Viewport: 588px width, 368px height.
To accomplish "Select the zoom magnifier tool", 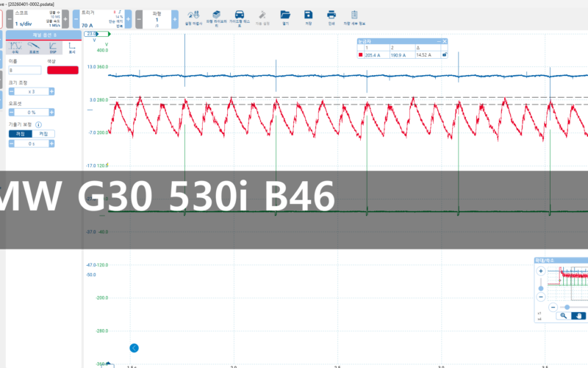I will 563,315.
